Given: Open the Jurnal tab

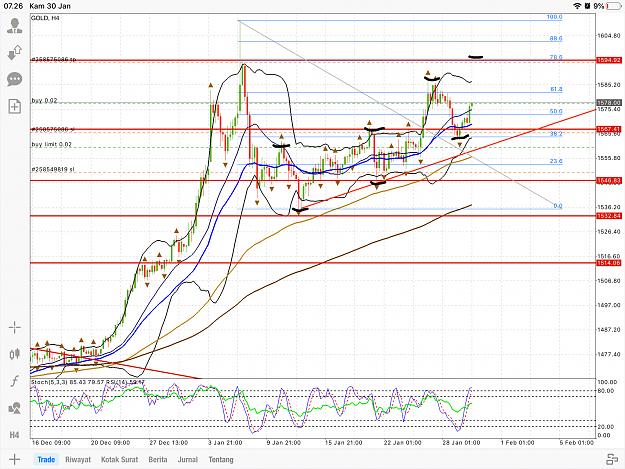Looking at the screenshot, I should pyautogui.click(x=188, y=459).
